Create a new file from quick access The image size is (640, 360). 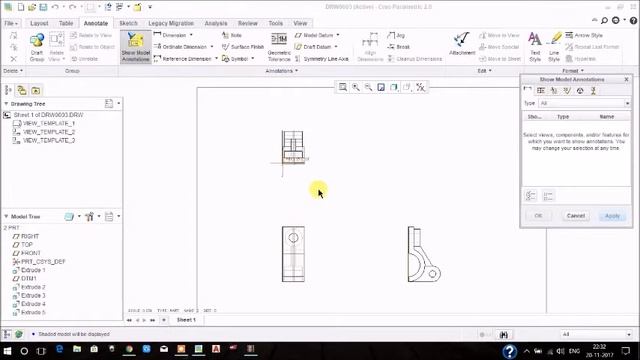pos(20,7)
